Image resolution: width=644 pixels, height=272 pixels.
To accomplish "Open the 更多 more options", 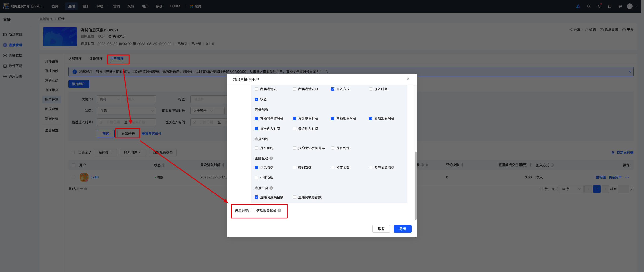I will click(x=628, y=30).
